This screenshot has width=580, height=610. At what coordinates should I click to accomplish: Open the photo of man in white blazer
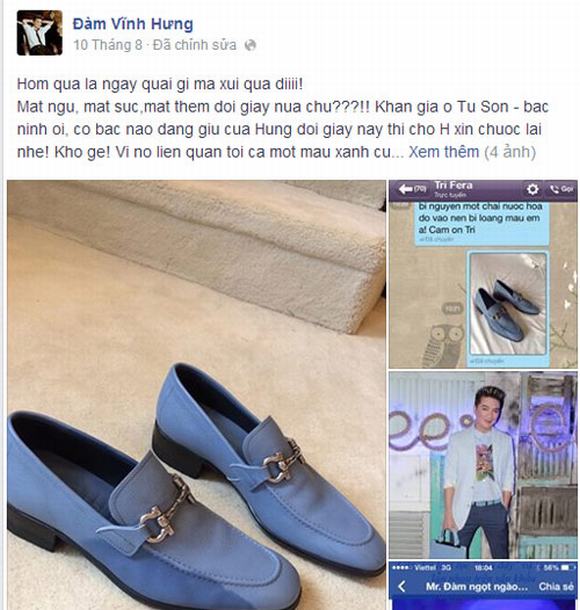click(x=483, y=465)
